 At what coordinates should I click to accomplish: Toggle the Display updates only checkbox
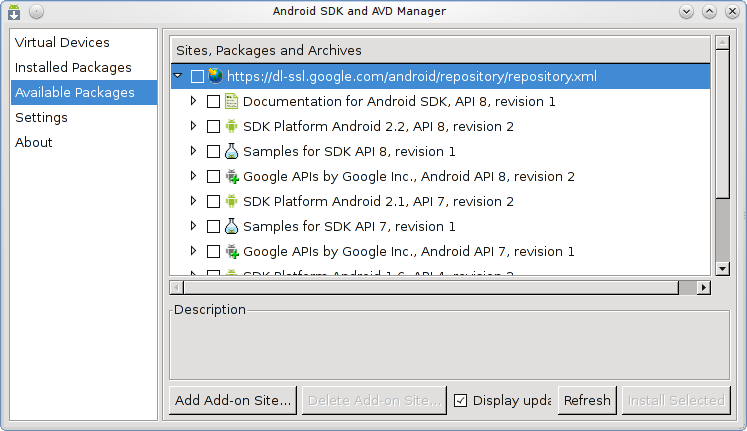pos(461,400)
